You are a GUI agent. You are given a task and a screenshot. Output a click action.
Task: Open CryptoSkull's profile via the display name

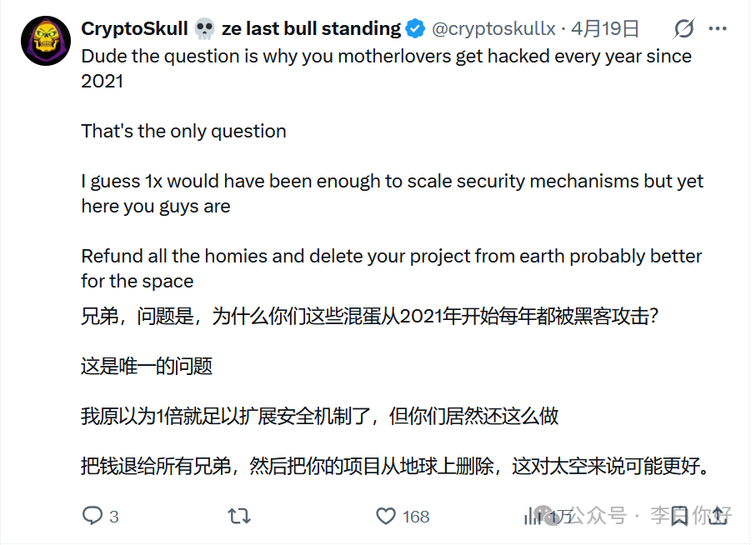pyautogui.click(x=133, y=27)
